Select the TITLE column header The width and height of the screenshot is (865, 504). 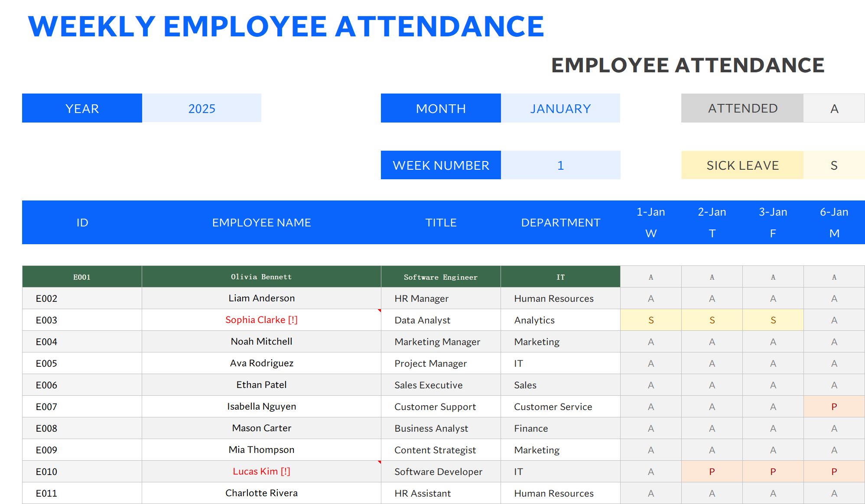pos(441,223)
